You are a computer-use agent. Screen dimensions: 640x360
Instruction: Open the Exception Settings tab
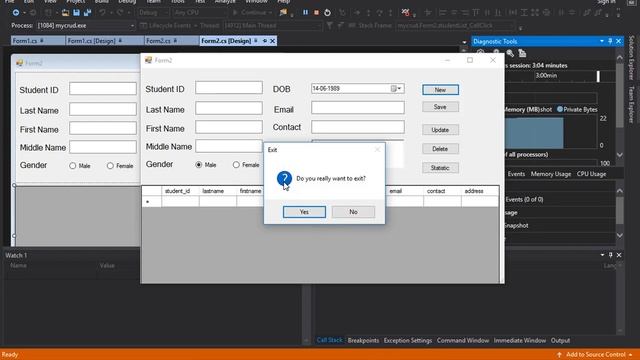(x=407, y=340)
